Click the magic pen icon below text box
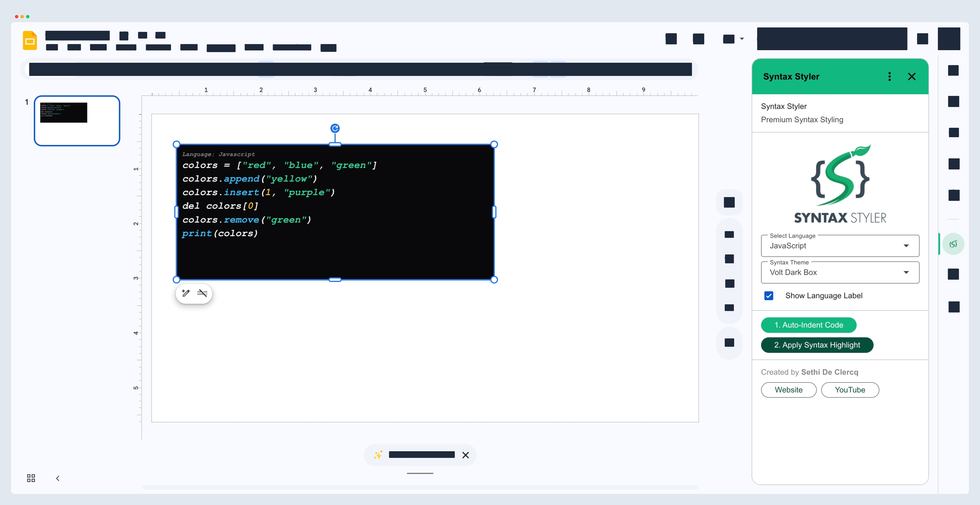Viewport: 980px width, 505px height. point(186,293)
